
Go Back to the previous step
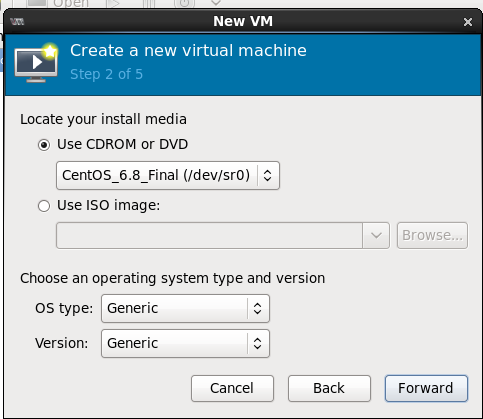(329, 388)
